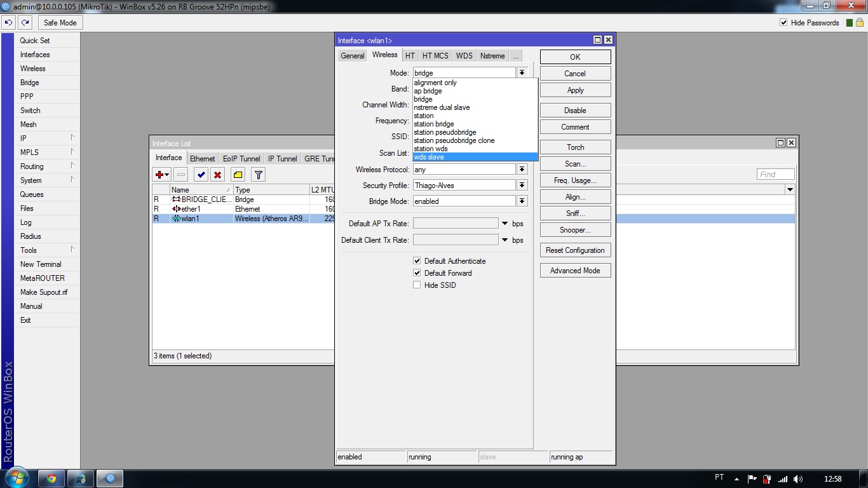868x488 pixels.
Task: Click the undo arrow icon
Action: coord(8,23)
